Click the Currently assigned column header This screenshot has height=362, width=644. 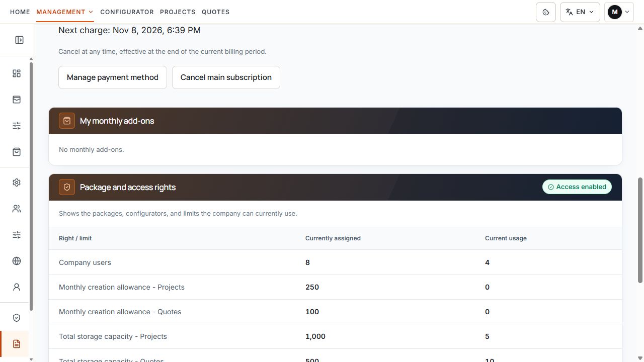tap(333, 238)
